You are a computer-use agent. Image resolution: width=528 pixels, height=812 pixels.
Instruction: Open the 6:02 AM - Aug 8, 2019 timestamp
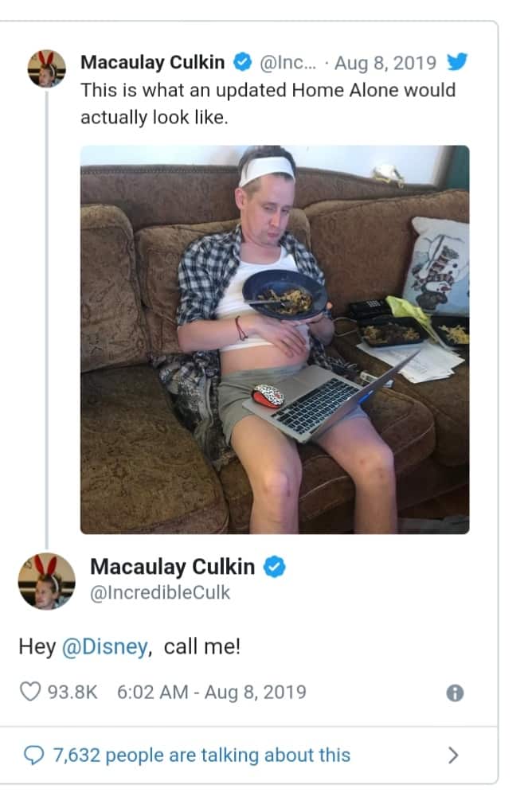click(211, 692)
